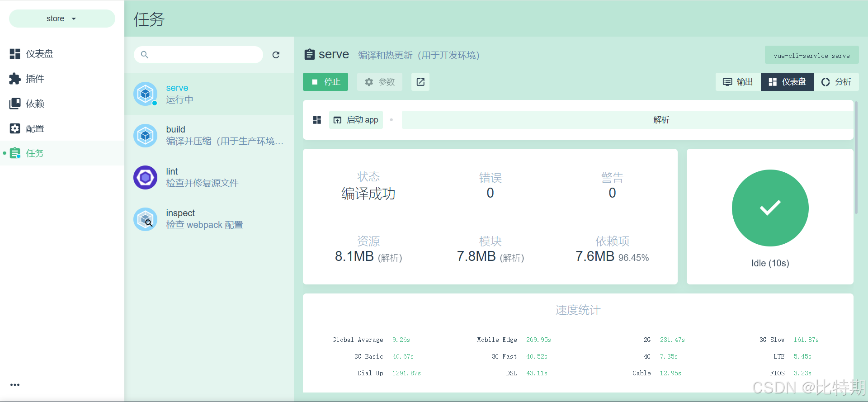Click the inspect task magnifier icon
Viewport: 868px width, 402px height.
(145, 219)
